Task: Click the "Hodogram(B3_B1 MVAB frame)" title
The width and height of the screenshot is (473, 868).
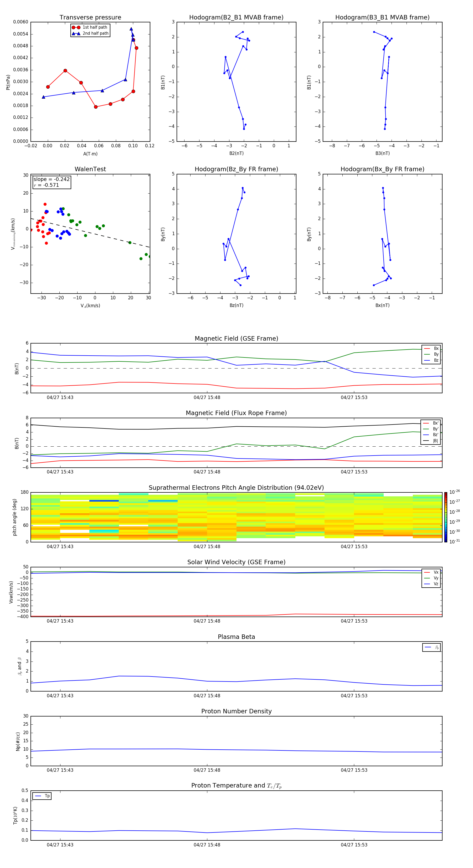Action: (382, 18)
